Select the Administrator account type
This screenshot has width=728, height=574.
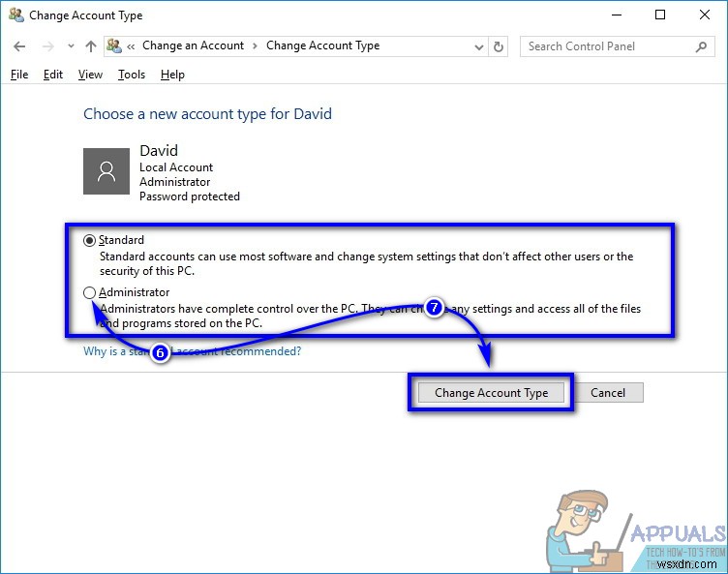coord(90,292)
